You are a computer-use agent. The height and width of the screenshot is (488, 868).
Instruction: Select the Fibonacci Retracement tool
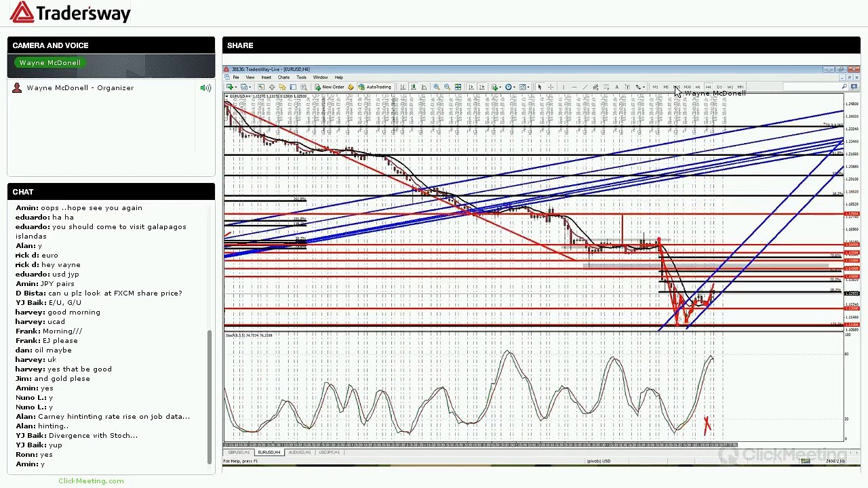[x=606, y=87]
